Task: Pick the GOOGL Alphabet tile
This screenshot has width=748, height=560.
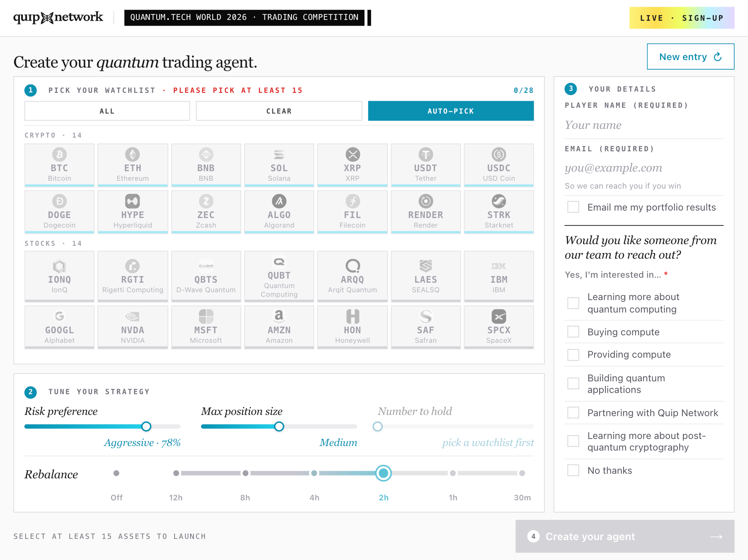Action: coord(59,327)
